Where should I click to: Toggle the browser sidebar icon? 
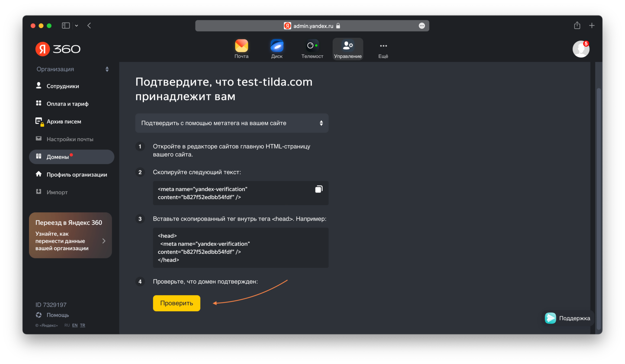tap(66, 26)
